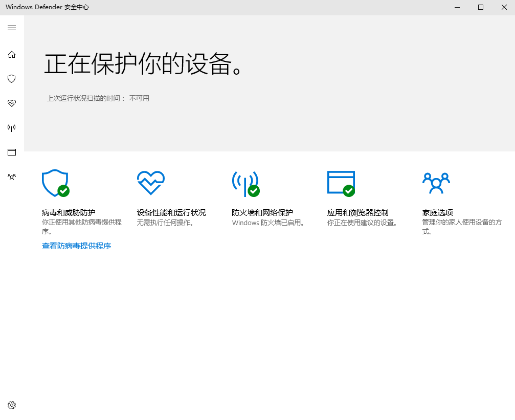
Task: Open the family options people icon in sidebar
Action: pos(11,176)
